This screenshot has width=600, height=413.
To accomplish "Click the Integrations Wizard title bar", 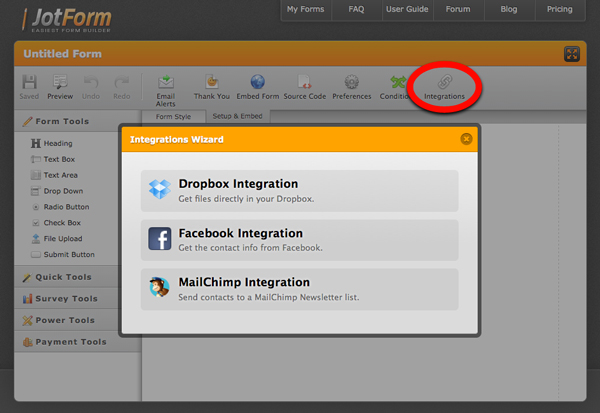I will click(x=300, y=139).
